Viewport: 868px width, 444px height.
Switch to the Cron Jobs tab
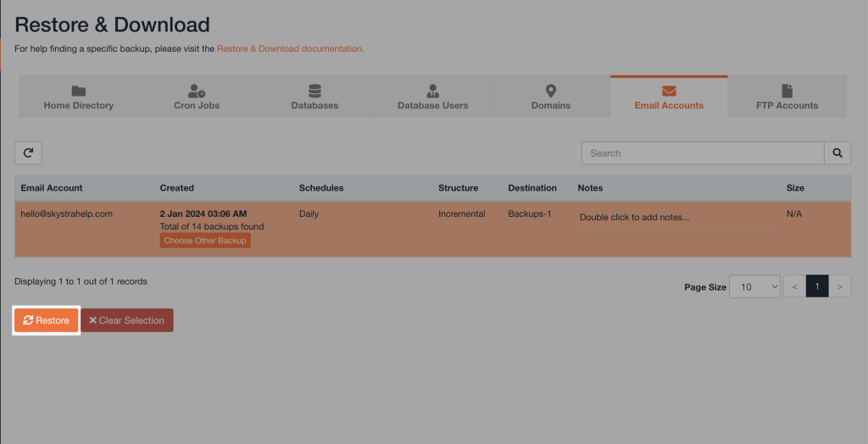click(x=197, y=97)
